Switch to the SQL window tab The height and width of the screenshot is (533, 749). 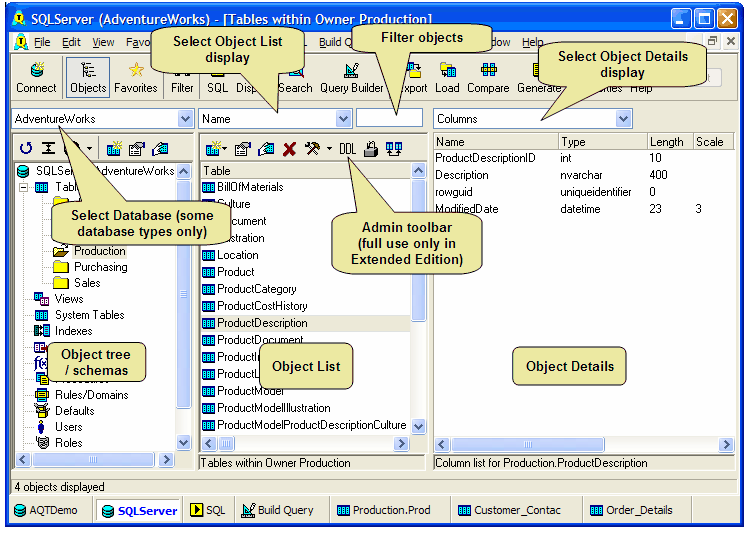point(208,510)
